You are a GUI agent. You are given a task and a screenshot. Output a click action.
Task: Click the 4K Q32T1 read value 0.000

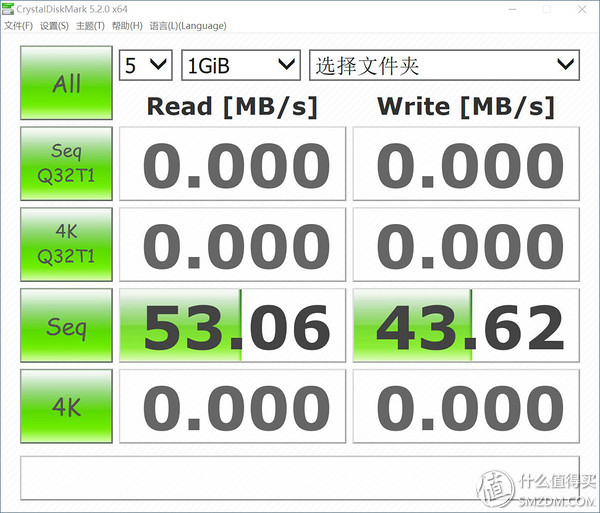(232, 244)
